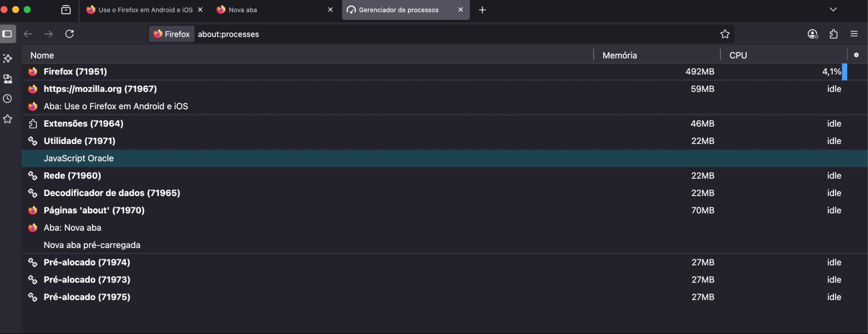
Task: Go back one page
Action: (28, 34)
